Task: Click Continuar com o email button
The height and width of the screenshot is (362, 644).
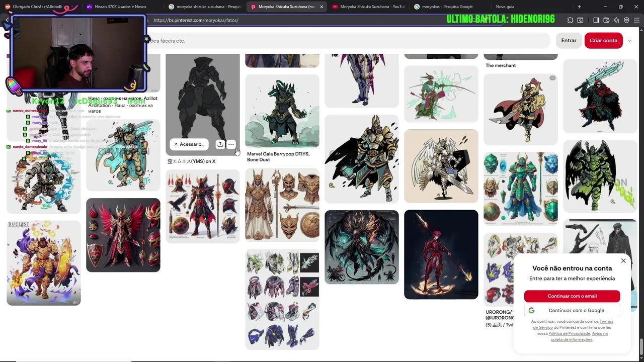Action: click(572, 296)
